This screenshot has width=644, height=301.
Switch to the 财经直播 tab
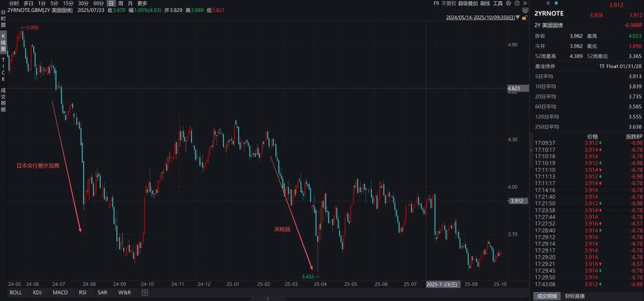[x=574, y=296]
